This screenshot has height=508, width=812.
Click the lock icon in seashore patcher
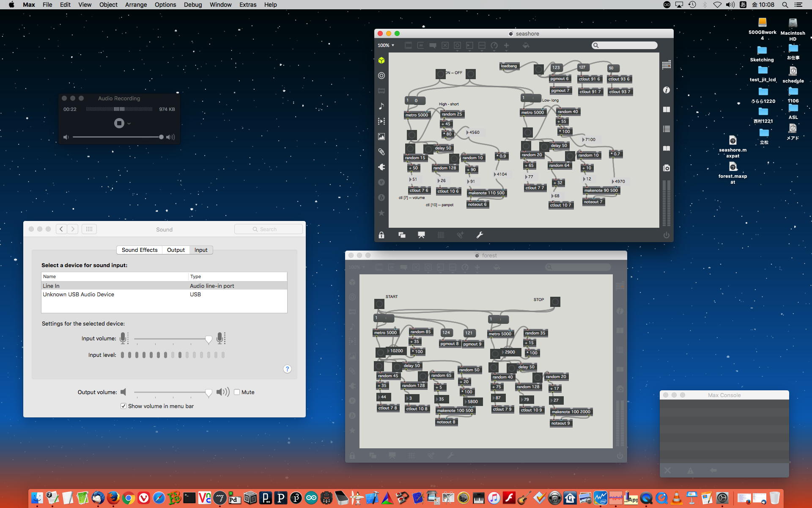381,235
